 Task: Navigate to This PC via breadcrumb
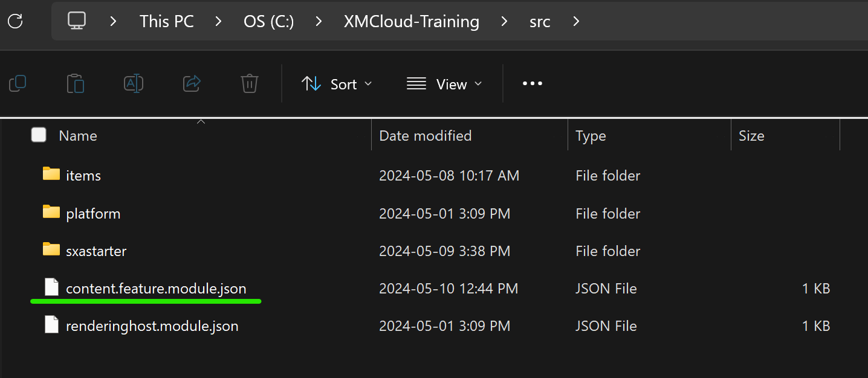coord(166,21)
